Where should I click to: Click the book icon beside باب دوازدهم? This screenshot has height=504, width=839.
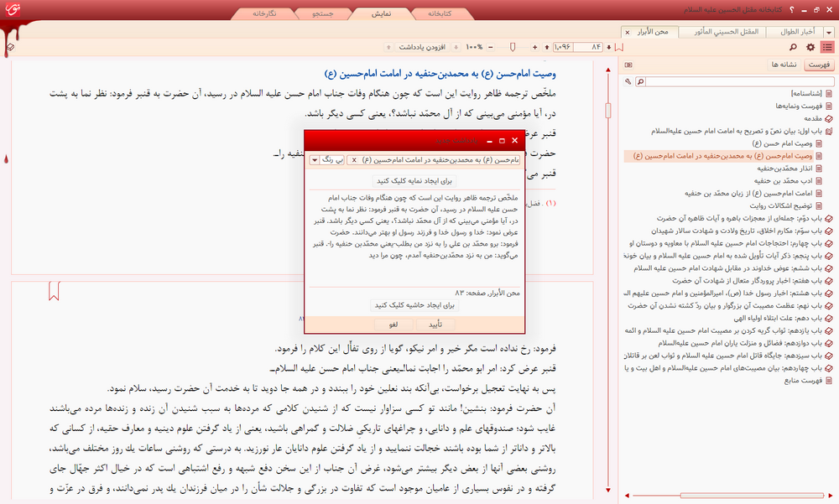pos(829,344)
